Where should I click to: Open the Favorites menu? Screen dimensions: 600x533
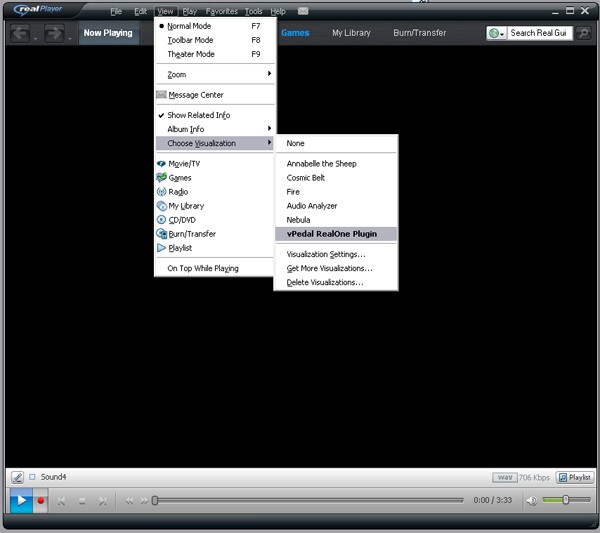tap(222, 11)
